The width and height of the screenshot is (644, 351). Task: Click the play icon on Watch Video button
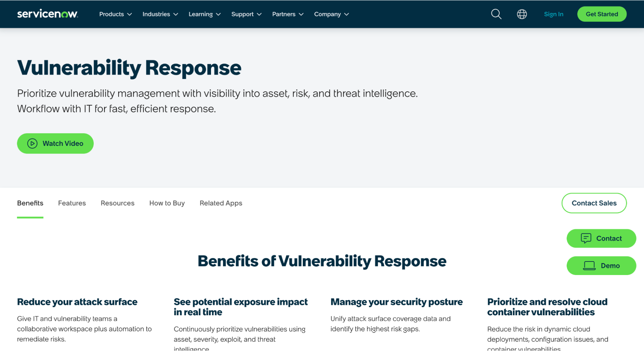(32, 143)
